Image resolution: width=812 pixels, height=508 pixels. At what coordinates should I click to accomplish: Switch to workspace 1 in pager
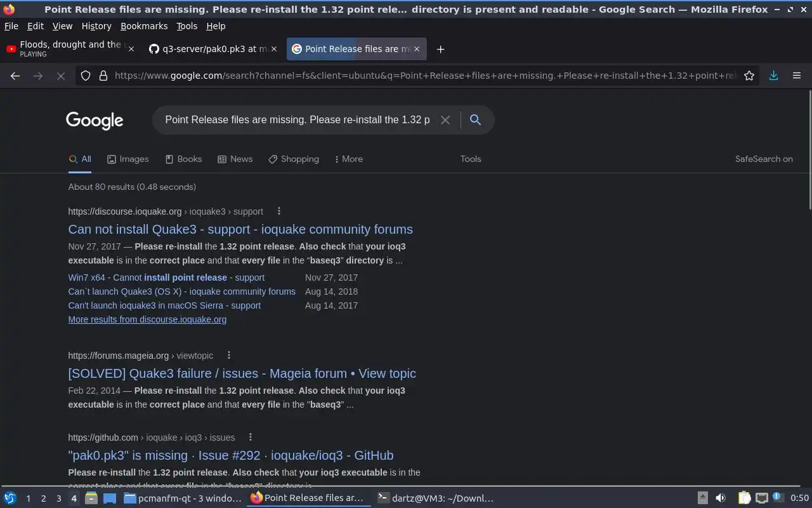28,498
